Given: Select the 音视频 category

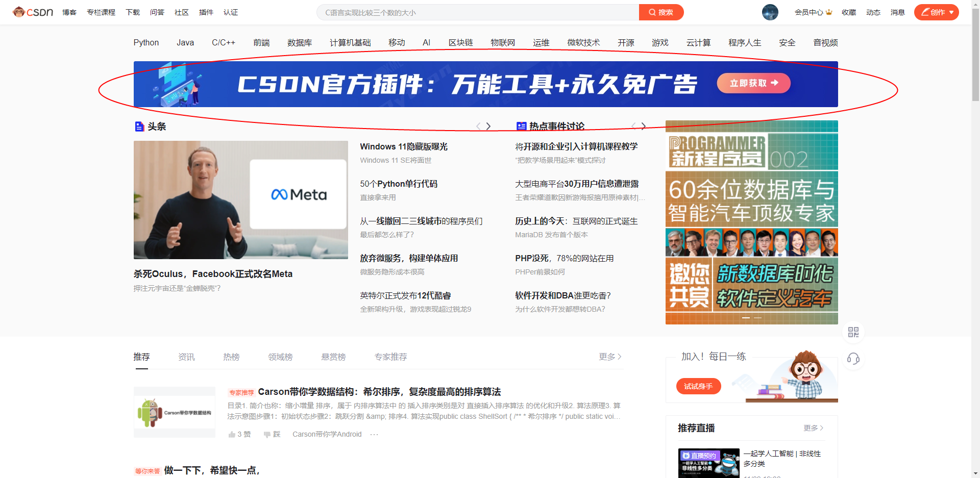Looking at the screenshot, I should point(825,43).
